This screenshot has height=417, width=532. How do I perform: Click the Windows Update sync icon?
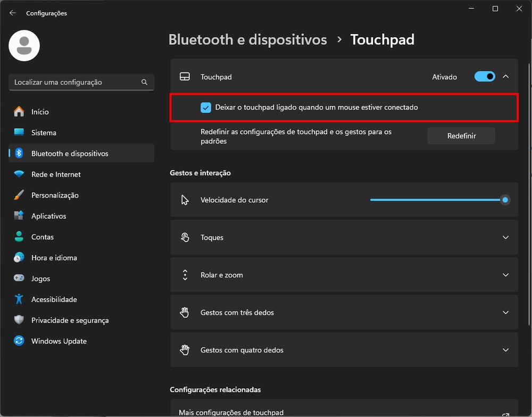[19, 341]
